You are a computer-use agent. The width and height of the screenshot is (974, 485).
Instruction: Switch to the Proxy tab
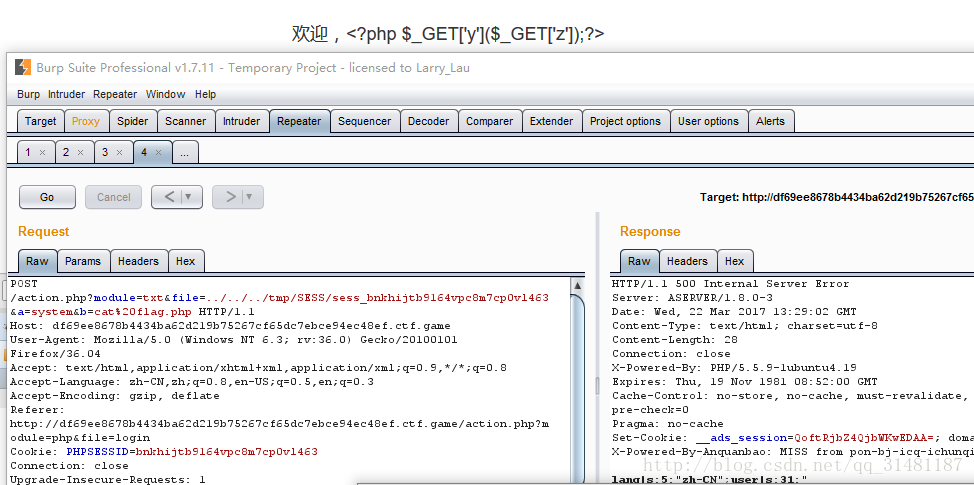point(86,121)
